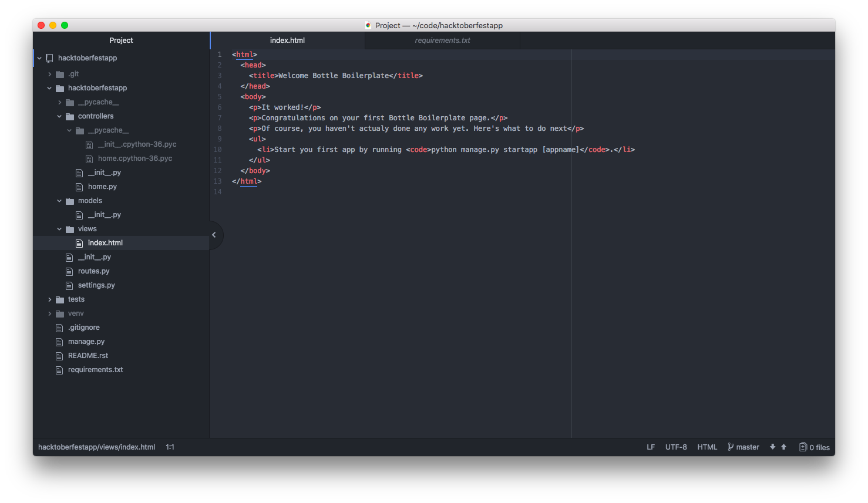
Task: Open the UTF-8 encoding selector
Action: tap(675, 447)
